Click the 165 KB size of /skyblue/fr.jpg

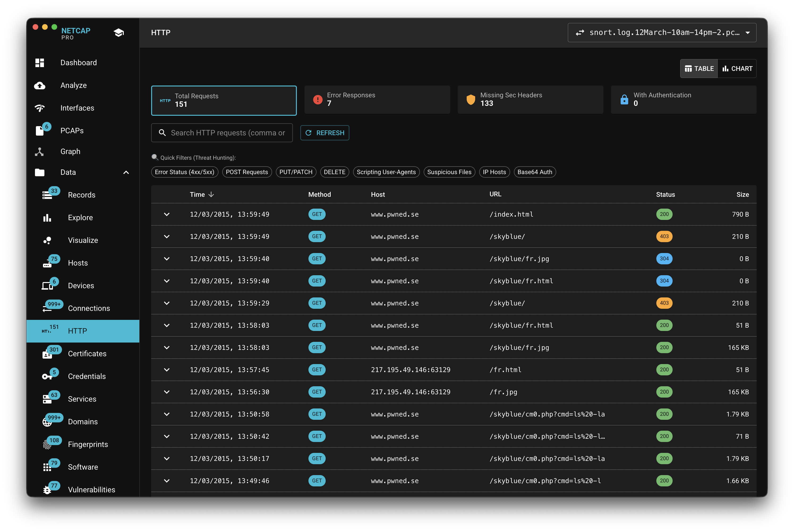point(738,348)
